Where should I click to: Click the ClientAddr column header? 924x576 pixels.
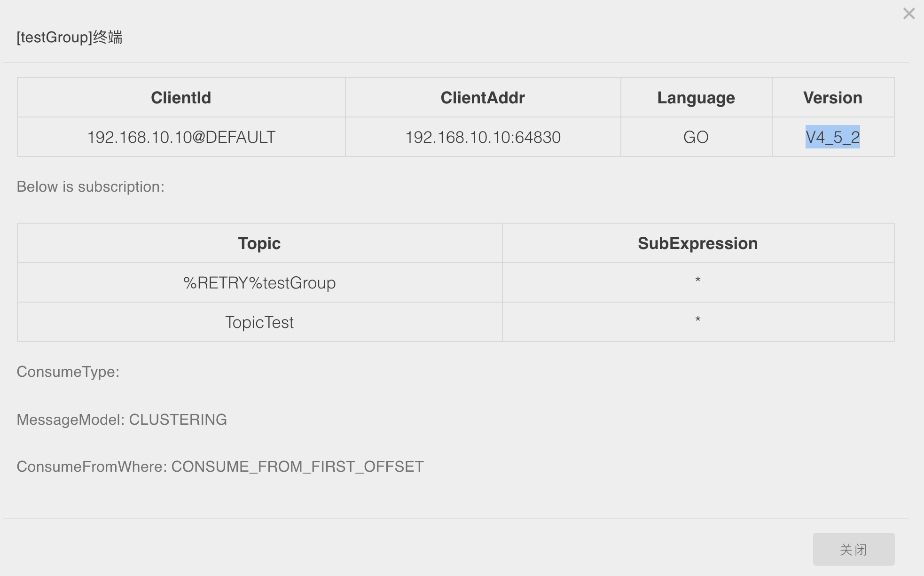[x=483, y=97]
